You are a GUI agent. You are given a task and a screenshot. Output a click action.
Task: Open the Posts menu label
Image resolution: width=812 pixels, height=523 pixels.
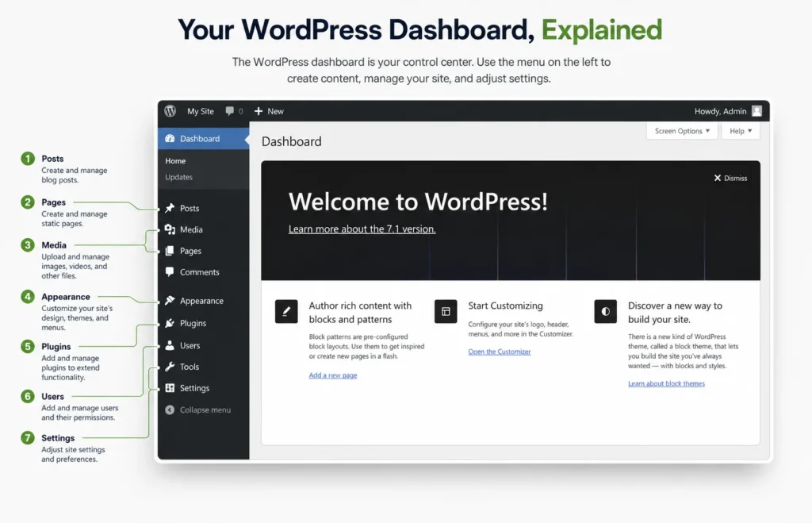tap(190, 208)
